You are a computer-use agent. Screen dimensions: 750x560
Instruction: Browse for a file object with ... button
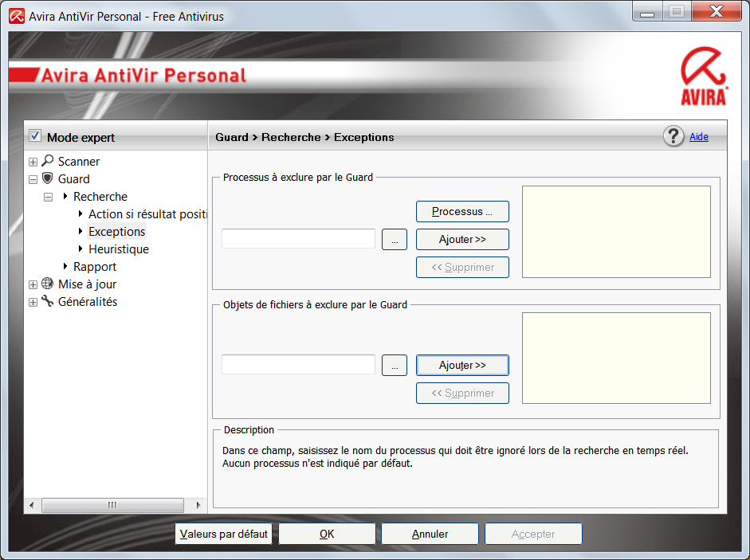coord(395,366)
